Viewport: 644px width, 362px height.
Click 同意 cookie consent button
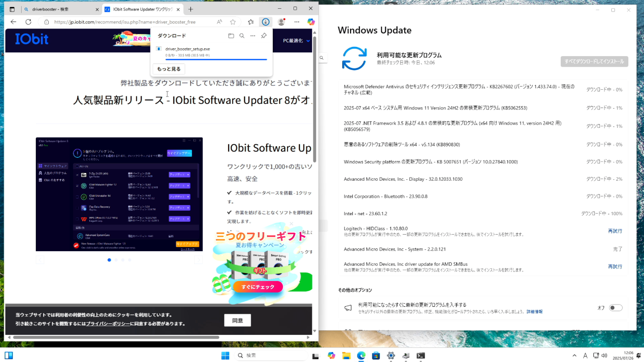point(237,320)
